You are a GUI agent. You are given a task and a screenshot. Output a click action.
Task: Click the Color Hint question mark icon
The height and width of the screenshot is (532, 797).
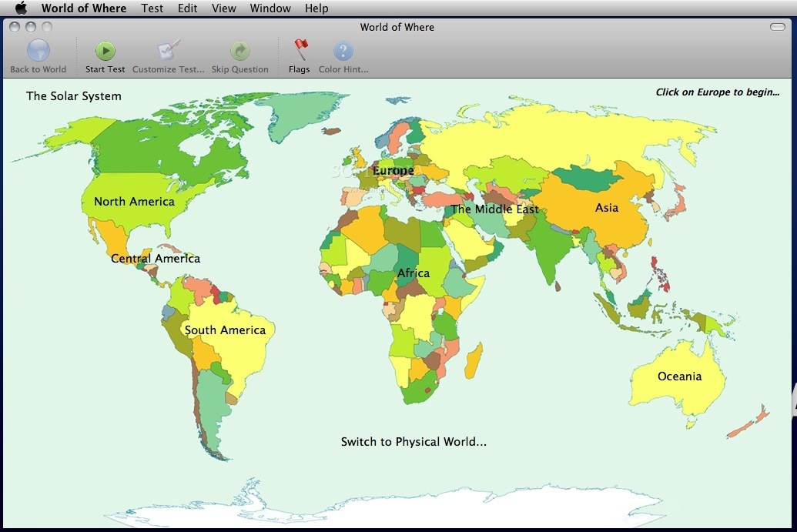343,51
